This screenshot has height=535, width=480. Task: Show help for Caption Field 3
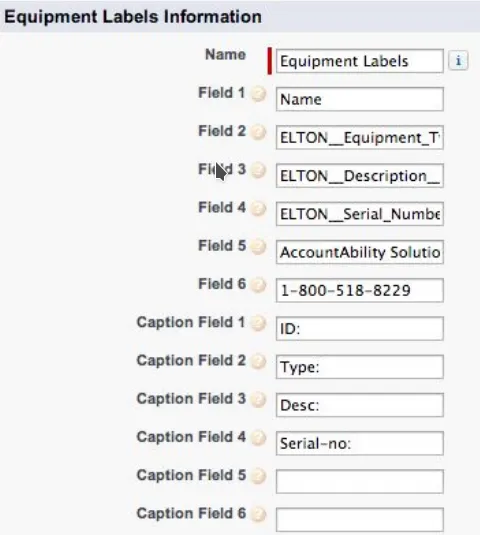pos(258,400)
